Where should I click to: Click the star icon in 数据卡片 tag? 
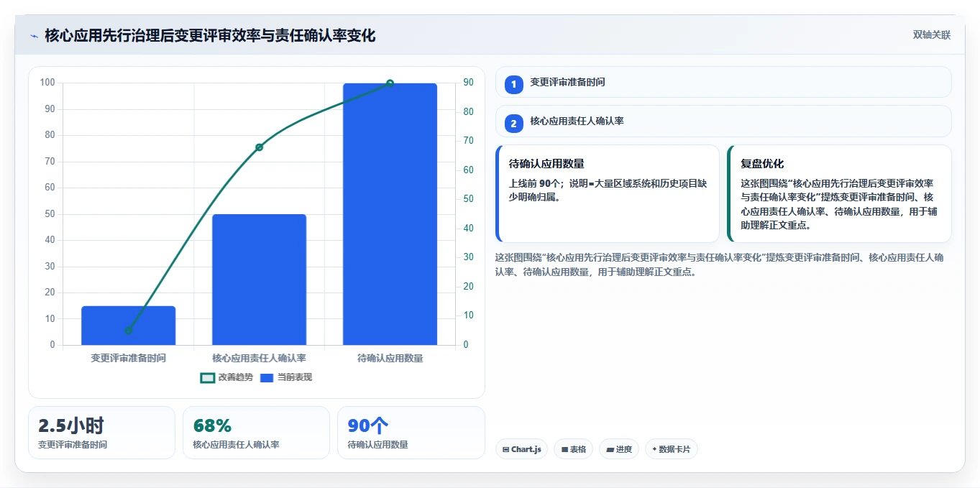tap(654, 449)
